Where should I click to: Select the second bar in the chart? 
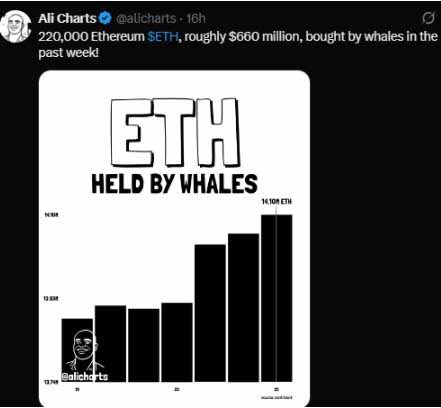click(x=110, y=344)
